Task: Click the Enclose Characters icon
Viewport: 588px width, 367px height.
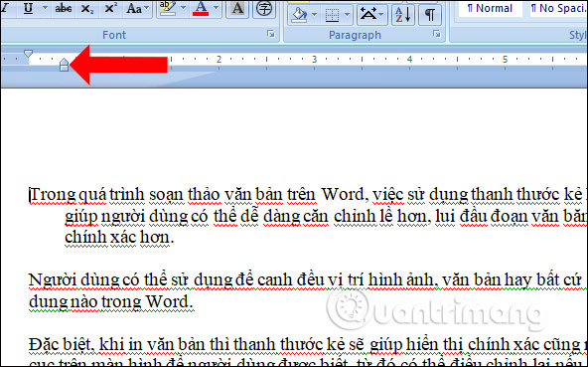Action: (264, 8)
